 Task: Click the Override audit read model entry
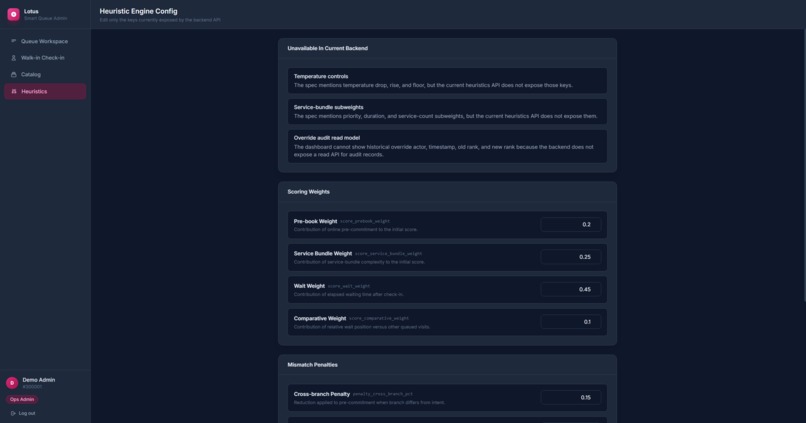447,146
